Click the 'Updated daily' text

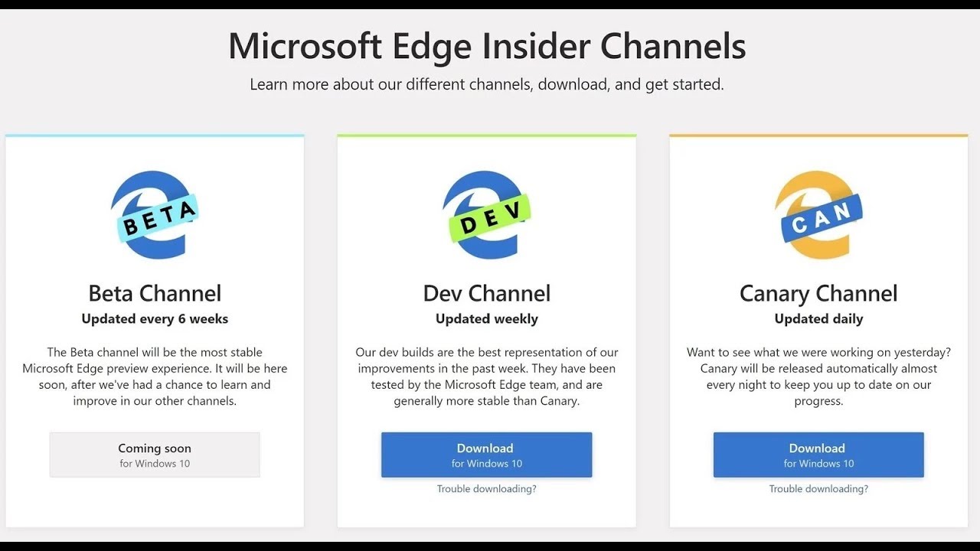point(818,319)
